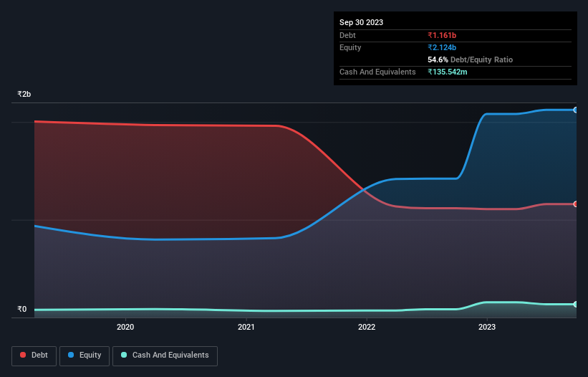
Task: Click the blue Equity endpoint marker
Action: (576, 110)
